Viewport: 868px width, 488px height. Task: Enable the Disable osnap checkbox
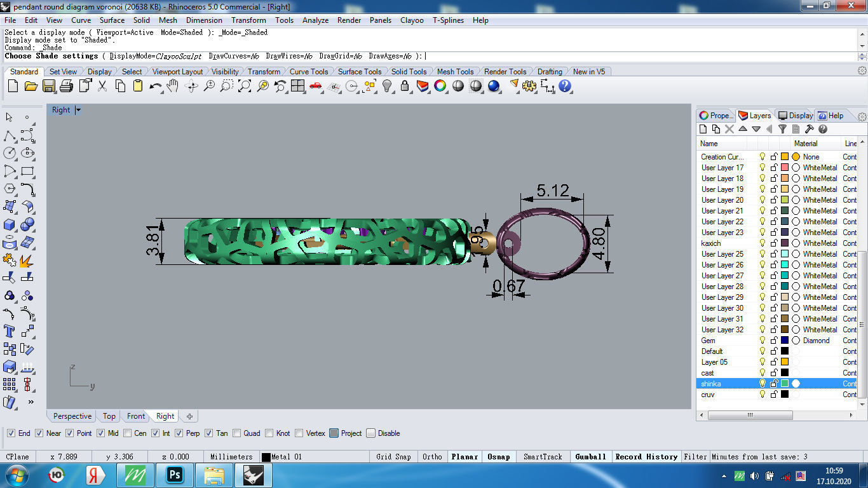pyautogui.click(x=370, y=433)
